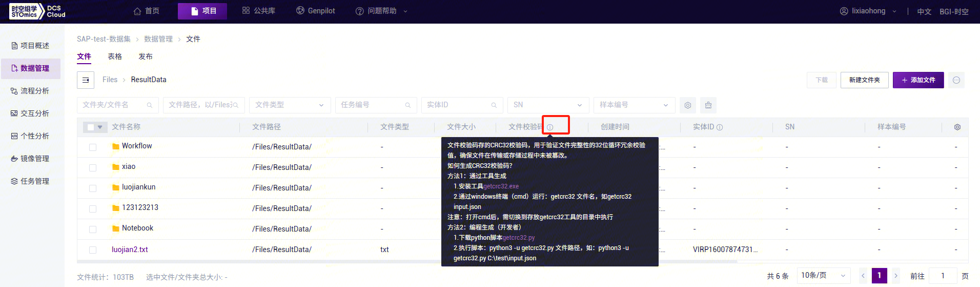Open the xiao folder
The height and width of the screenshot is (287, 980).
[129, 166]
